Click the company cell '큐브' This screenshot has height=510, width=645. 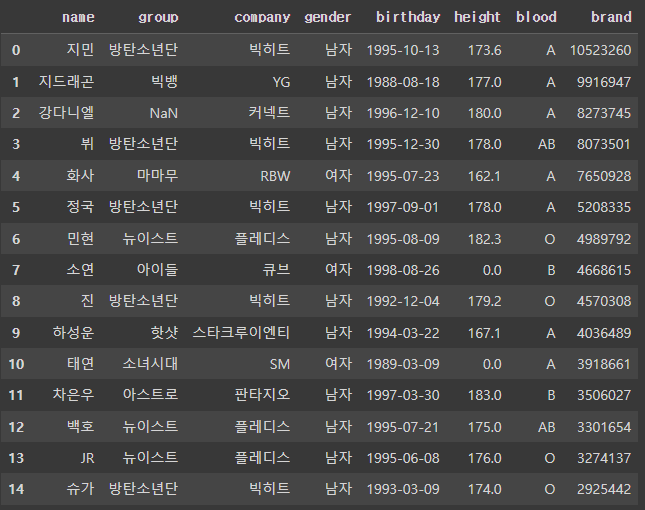[276, 270]
